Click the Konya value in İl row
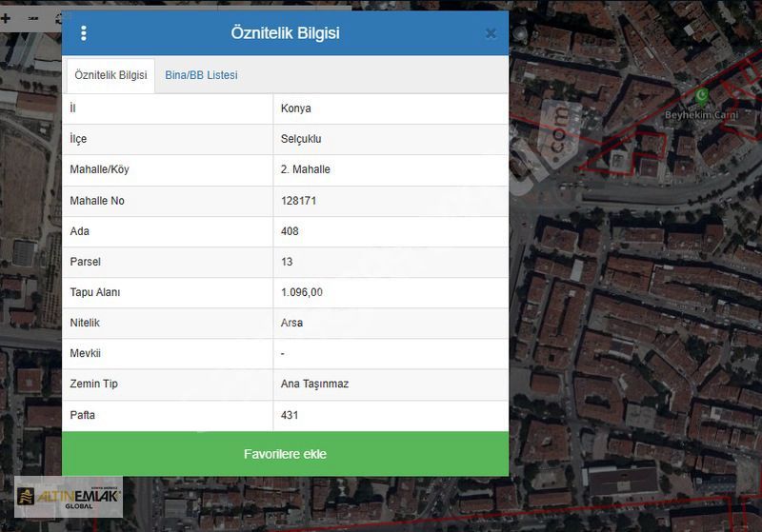Screen dimensions: 762x532 296,108
